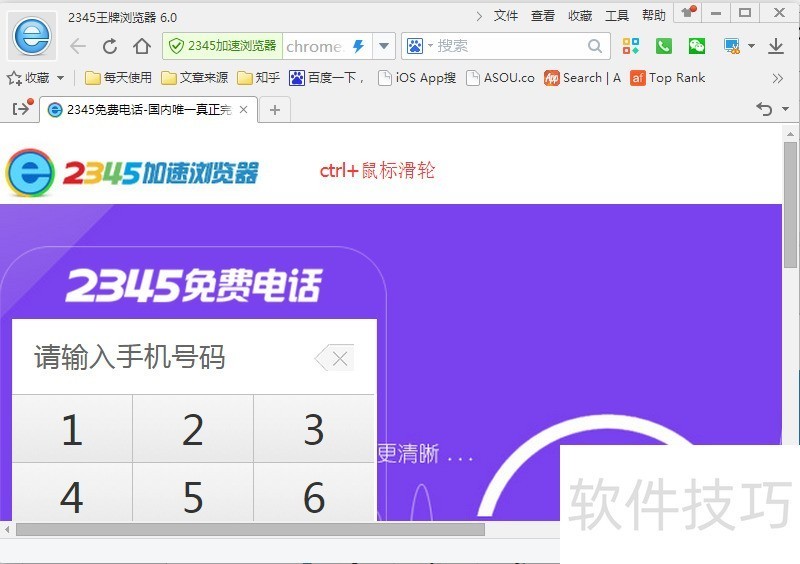Click the green shield security icon
The height and width of the screenshot is (564, 800).
point(176,46)
